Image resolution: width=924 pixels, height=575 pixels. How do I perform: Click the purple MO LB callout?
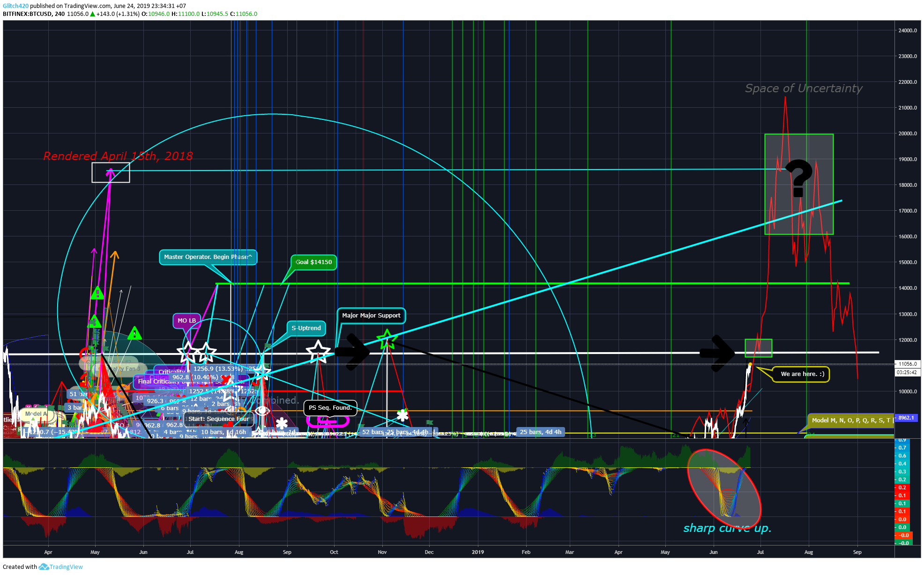pyautogui.click(x=187, y=321)
